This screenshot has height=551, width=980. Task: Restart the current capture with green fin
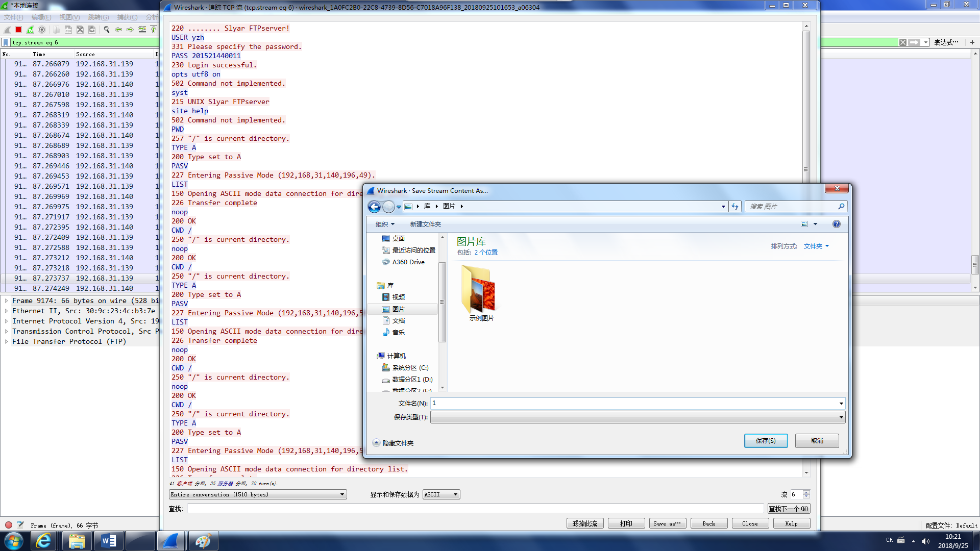[30, 30]
